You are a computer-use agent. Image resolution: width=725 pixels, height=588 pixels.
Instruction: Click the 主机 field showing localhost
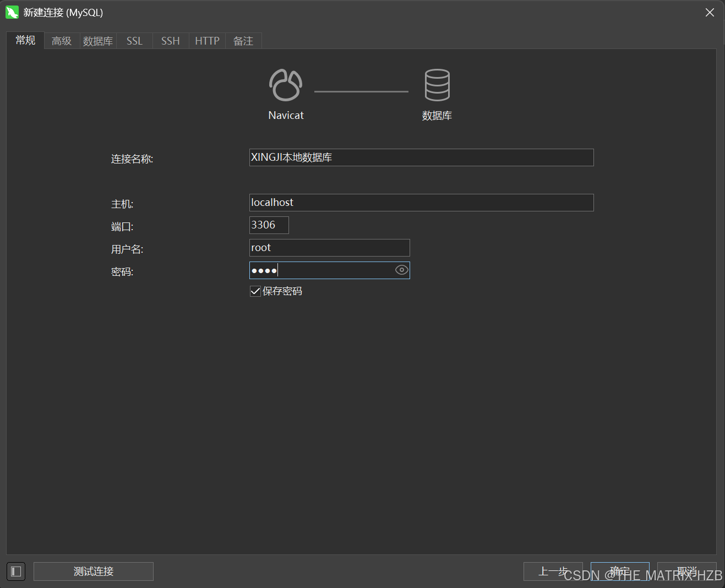point(422,203)
